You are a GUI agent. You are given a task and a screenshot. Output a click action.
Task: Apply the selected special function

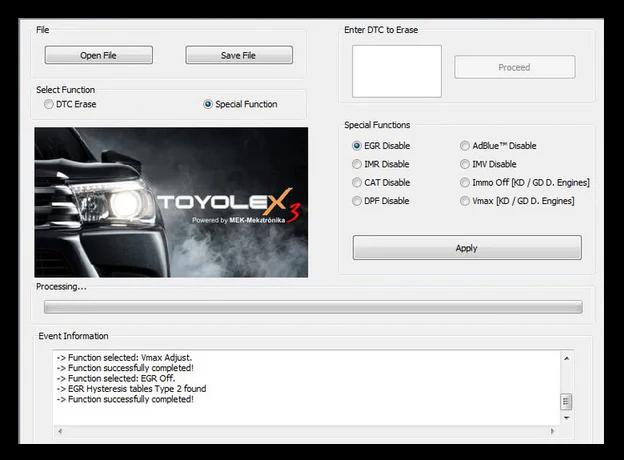tap(467, 248)
